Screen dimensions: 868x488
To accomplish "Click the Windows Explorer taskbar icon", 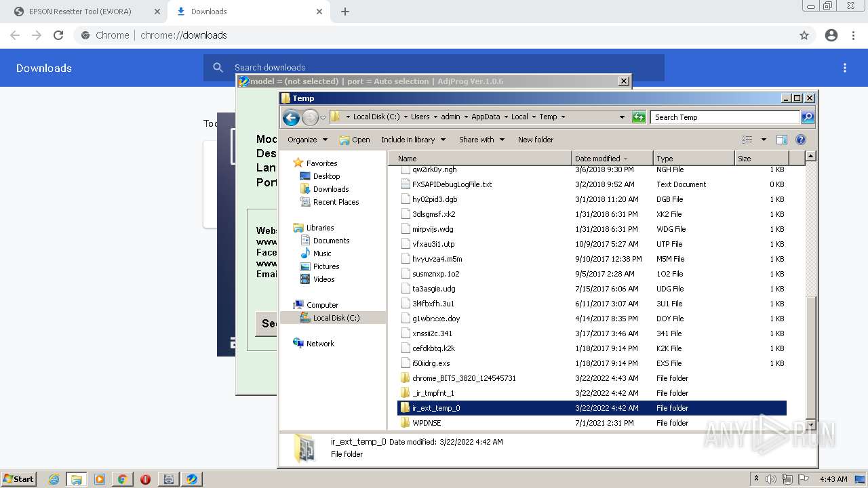I will [77, 479].
